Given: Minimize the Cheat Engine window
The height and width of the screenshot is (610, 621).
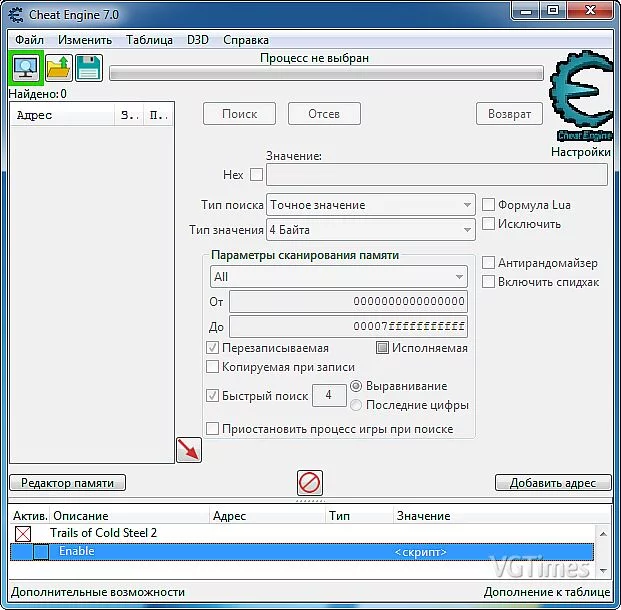Looking at the screenshot, I should point(526,11).
